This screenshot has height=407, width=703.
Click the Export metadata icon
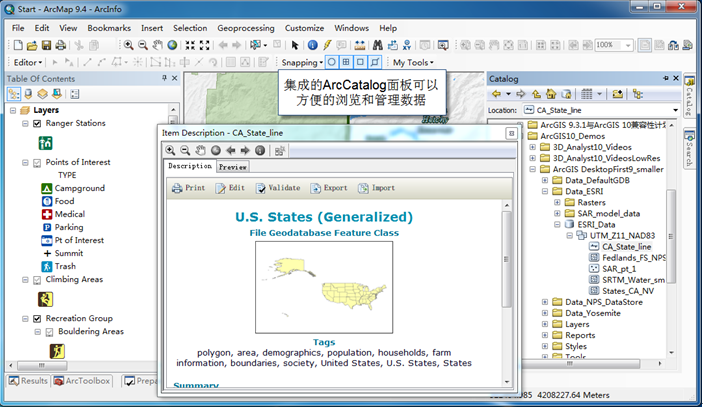tap(316, 187)
